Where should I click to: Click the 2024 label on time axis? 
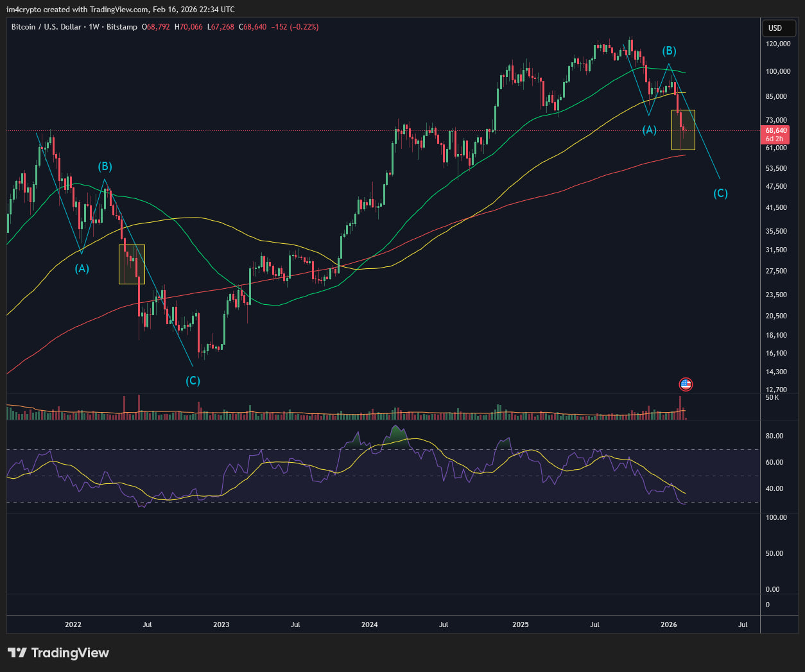point(370,625)
